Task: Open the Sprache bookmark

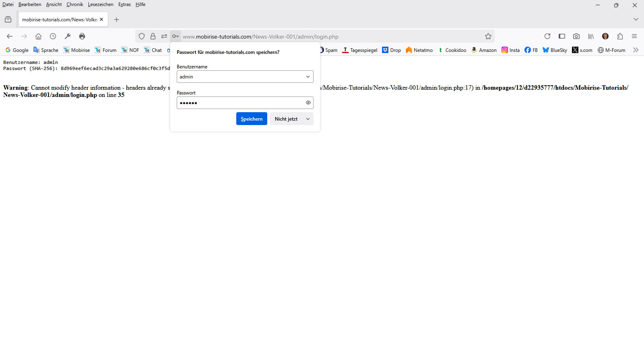Action: tap(46, 50)
